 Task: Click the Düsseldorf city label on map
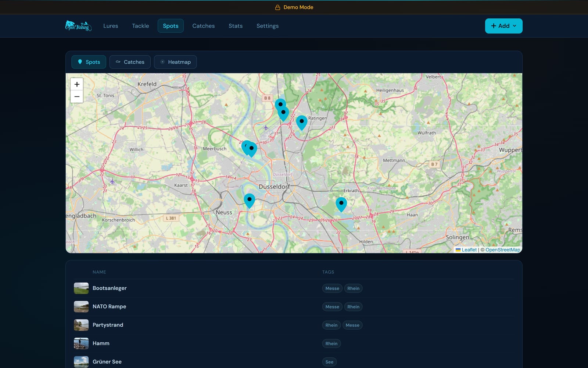[274, 187]
